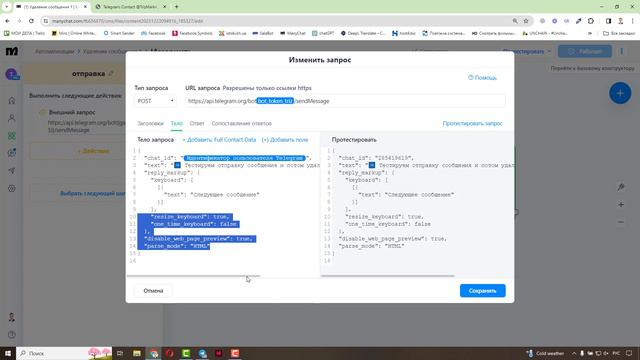Open the Task View icon in taskbar

point(120,353)
